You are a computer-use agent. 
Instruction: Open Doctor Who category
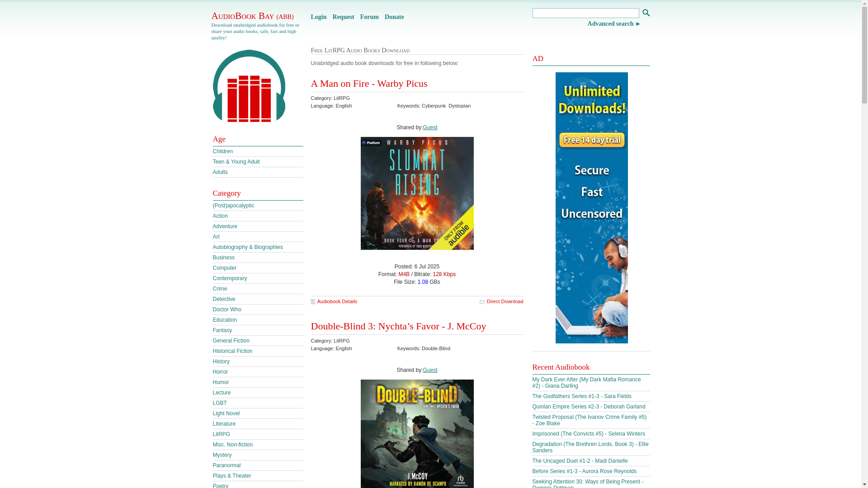[227, 310]
